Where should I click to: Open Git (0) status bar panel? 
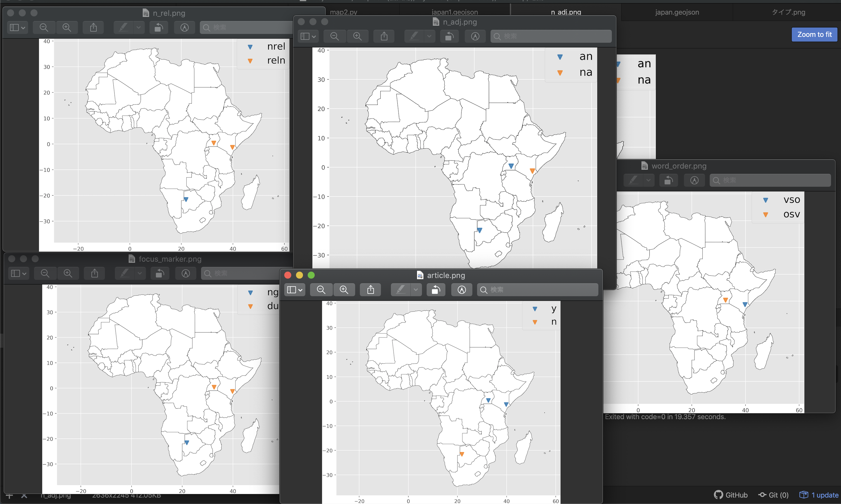click(x=773, y=495)
